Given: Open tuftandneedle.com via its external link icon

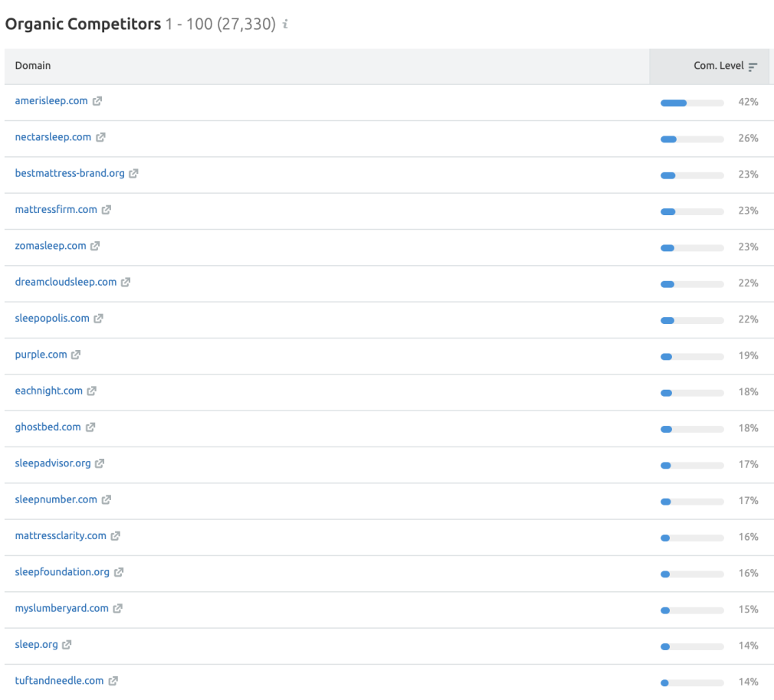Looking at the screenshot, I should (x=113, y=680).
